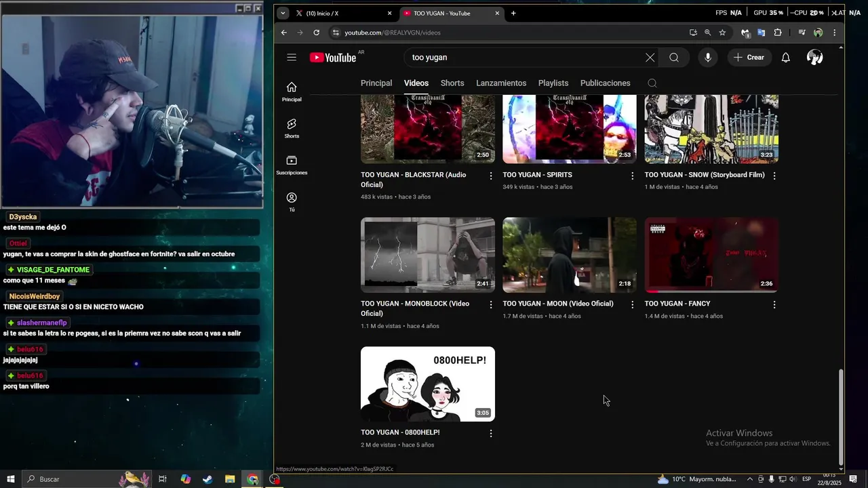Viewport: 868px width, 488px height.
Task: Click the MONOBLOCK video thumbnail
Action: [428, 255]
